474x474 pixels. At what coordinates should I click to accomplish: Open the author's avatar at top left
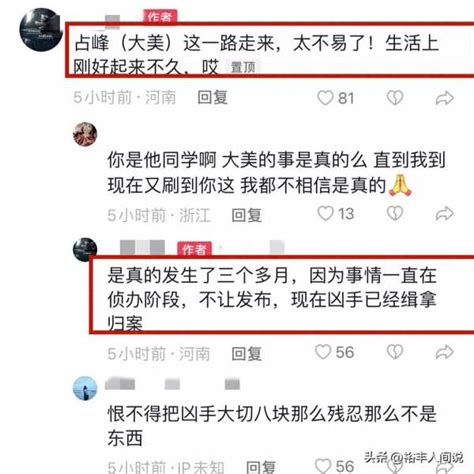(41, 30)
